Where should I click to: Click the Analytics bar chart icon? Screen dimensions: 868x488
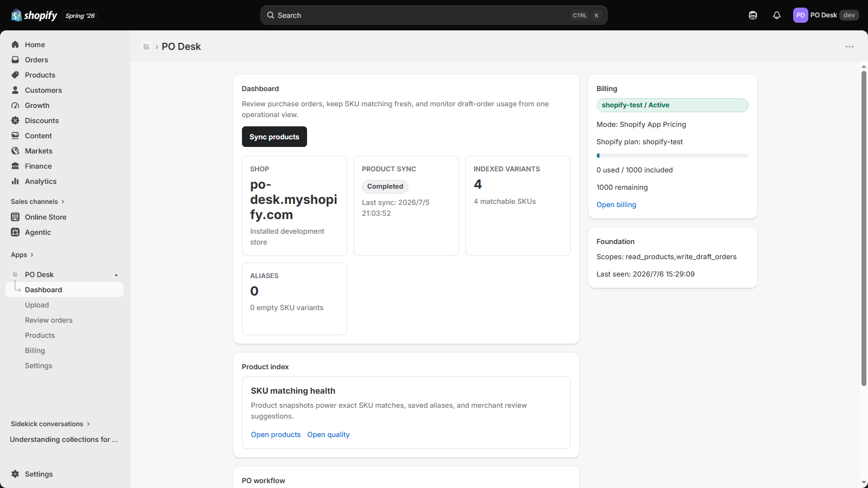(15, 181)
